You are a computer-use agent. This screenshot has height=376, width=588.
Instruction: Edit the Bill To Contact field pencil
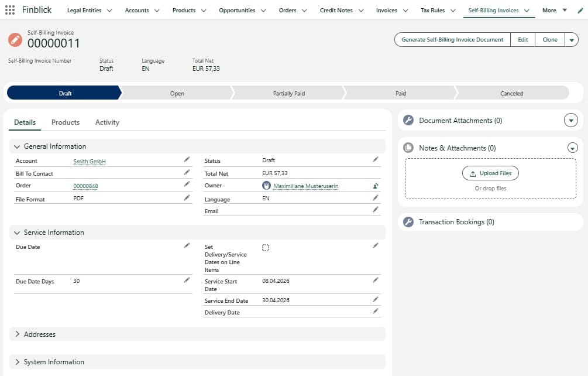point(187,173)
